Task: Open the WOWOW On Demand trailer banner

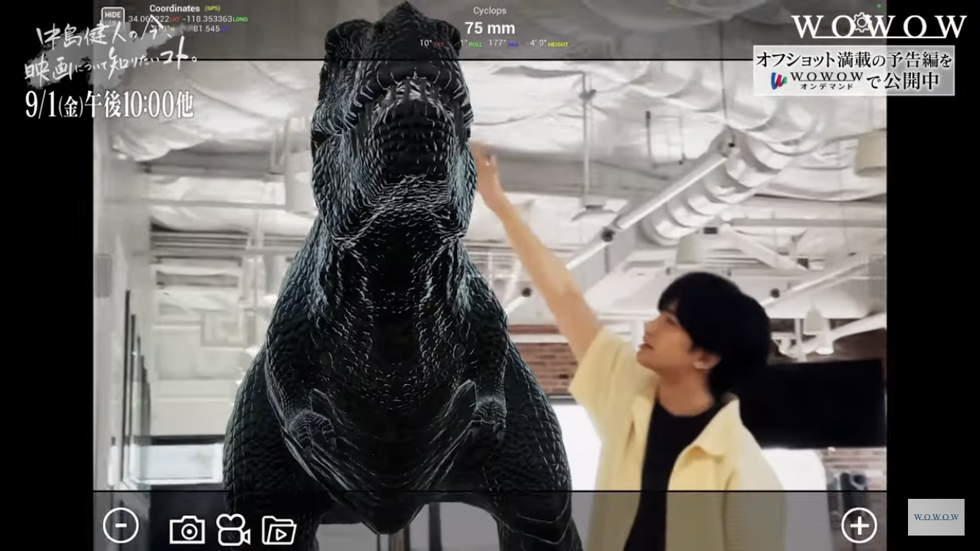Action: coord(854,71)
